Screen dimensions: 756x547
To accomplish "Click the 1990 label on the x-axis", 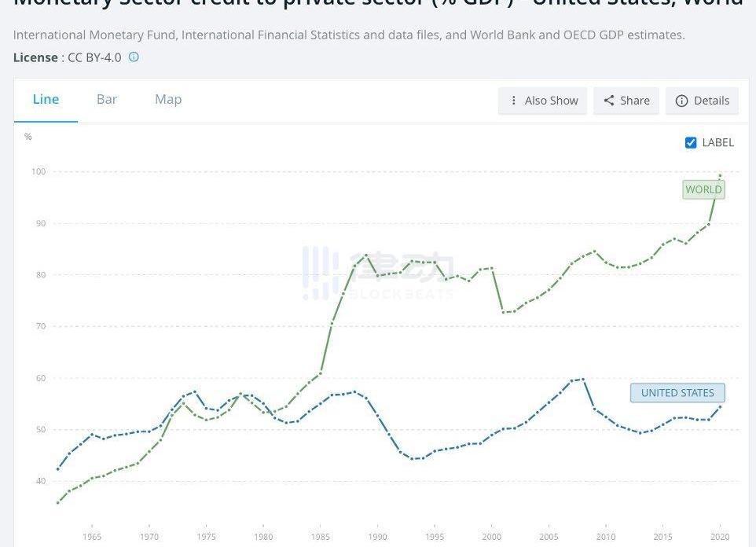I will [377, 537].
